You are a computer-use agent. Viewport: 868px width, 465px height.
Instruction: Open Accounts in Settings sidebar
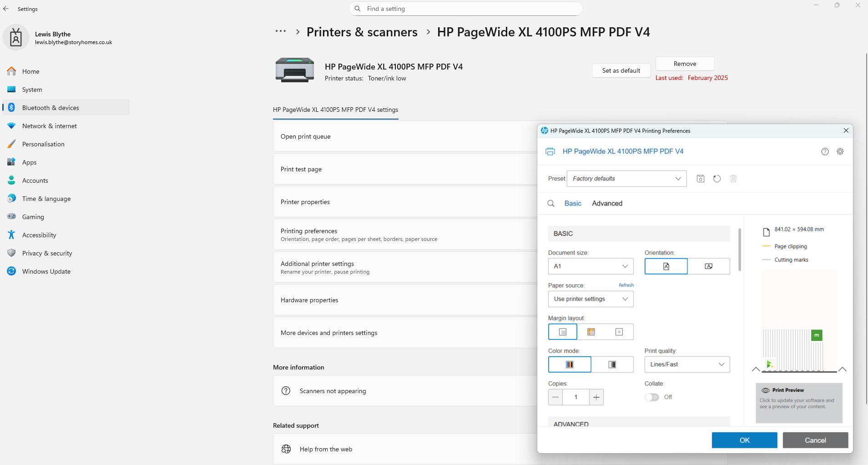pyautogui.click(x=66, y=180)
